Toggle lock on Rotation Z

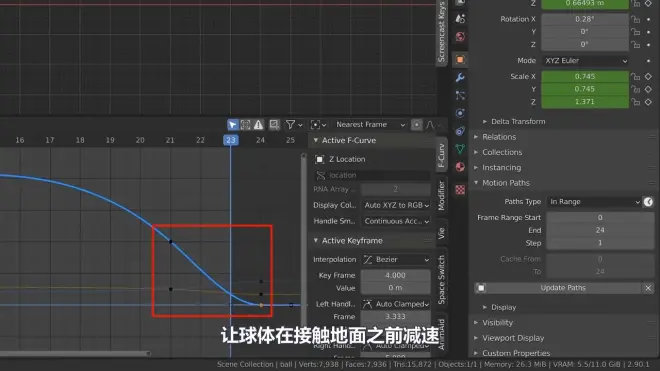[636, 45]
